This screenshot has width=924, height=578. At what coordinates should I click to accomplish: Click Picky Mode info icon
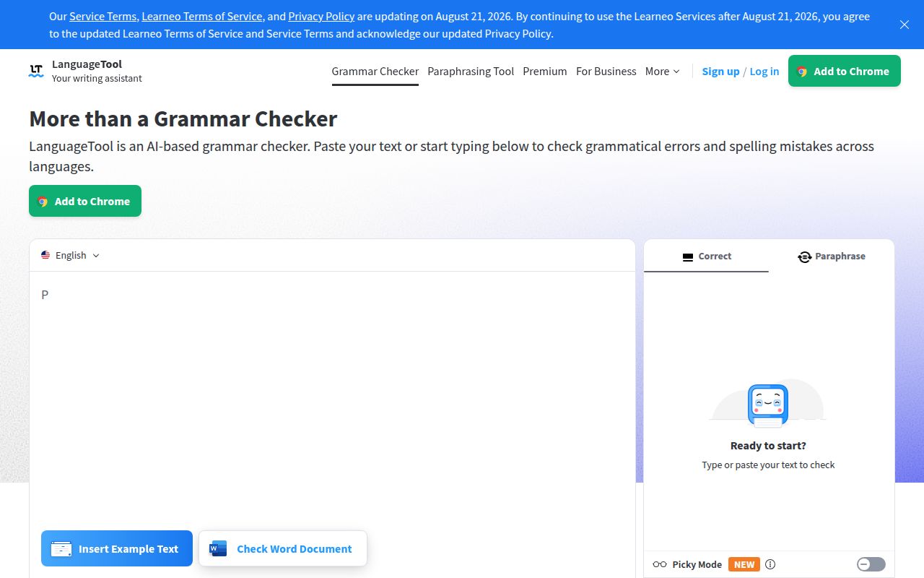coord(770,564)
